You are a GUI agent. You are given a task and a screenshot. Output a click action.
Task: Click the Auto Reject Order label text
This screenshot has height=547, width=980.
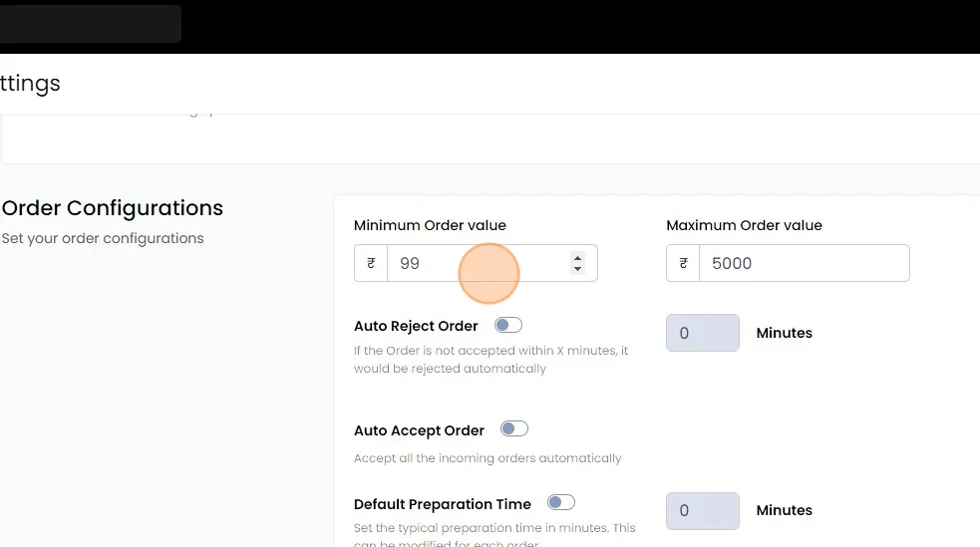point(416,326)
